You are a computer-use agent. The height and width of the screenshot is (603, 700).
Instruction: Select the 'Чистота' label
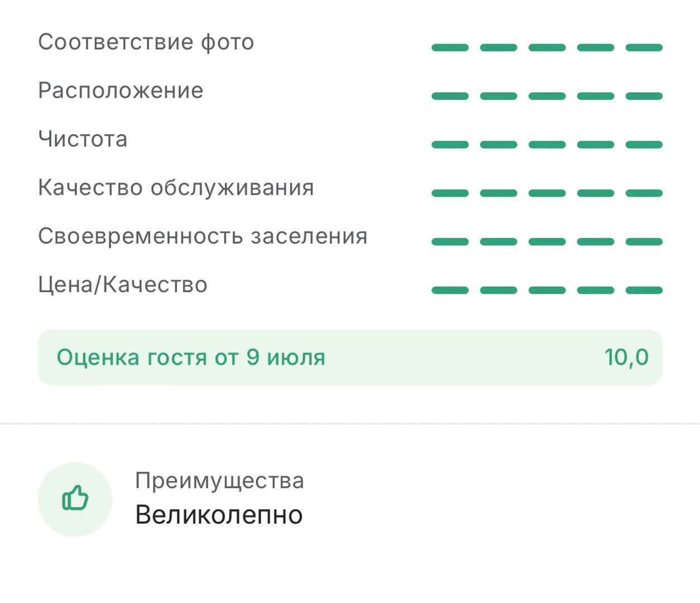(x=83, y=139)
